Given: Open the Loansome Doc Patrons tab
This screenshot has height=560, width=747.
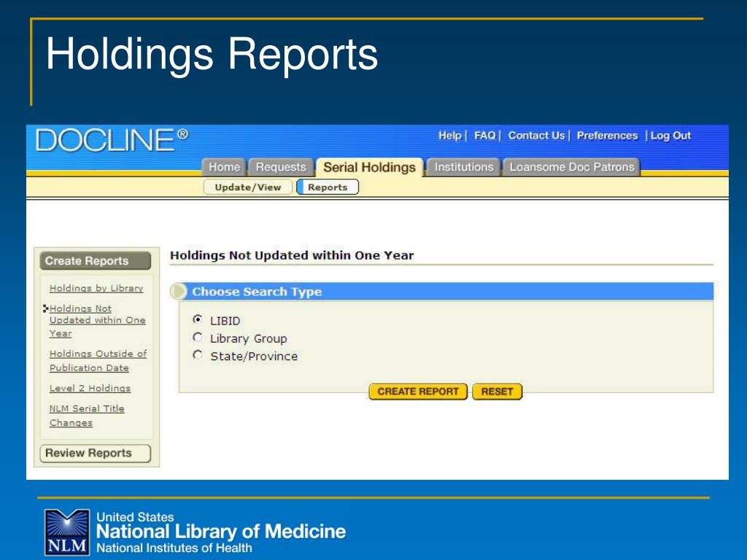Looking at the screenshot, I should pyautogui.click(x=572, y=167).
